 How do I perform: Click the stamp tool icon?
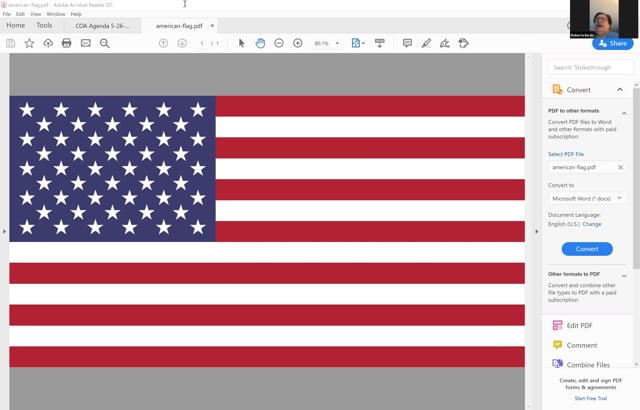coord(463,43)
